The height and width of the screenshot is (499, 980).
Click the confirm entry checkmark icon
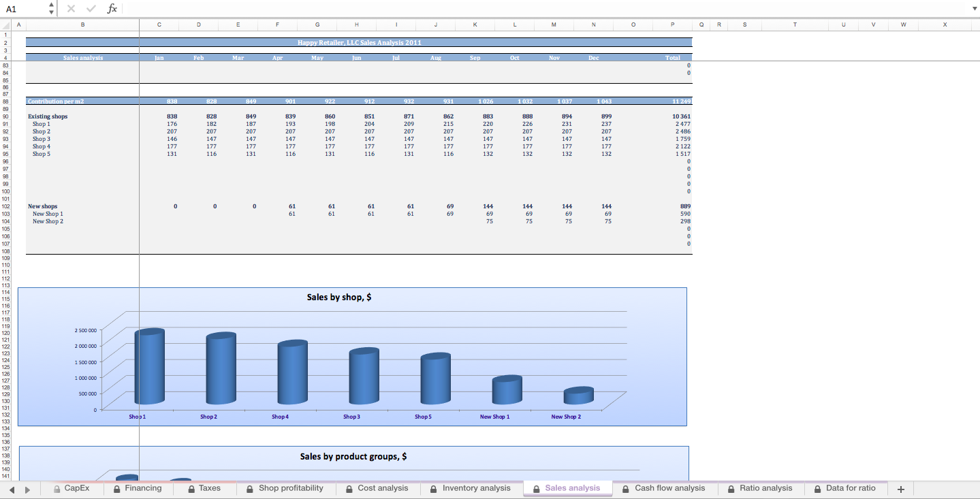click(91, 8)
